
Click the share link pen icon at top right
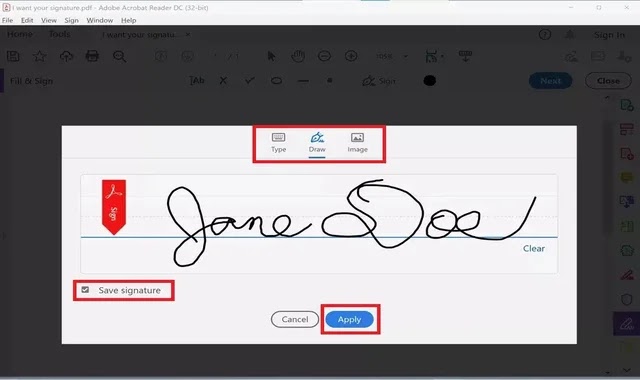[571, 56]
